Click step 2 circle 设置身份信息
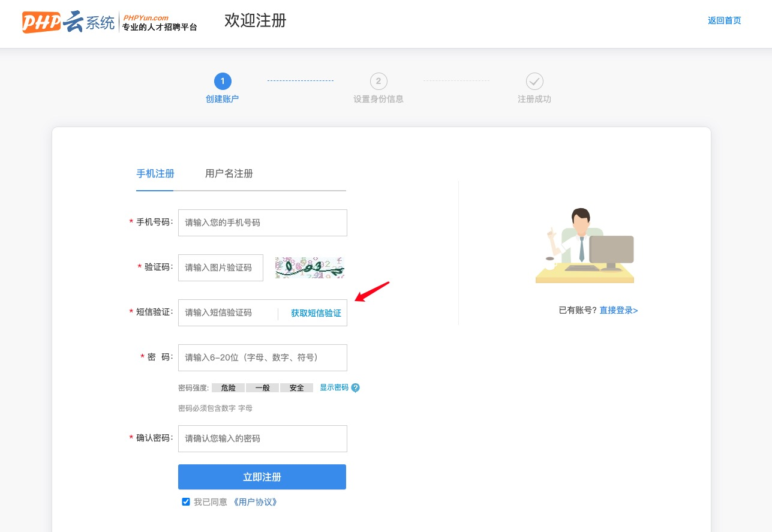 tap(379, 81)
